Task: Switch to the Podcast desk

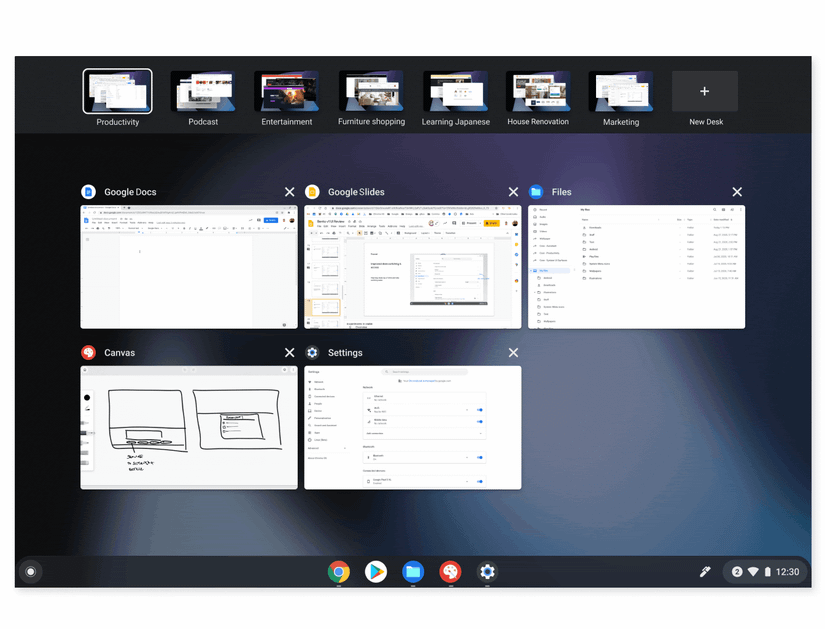Action: pos(202,90)
